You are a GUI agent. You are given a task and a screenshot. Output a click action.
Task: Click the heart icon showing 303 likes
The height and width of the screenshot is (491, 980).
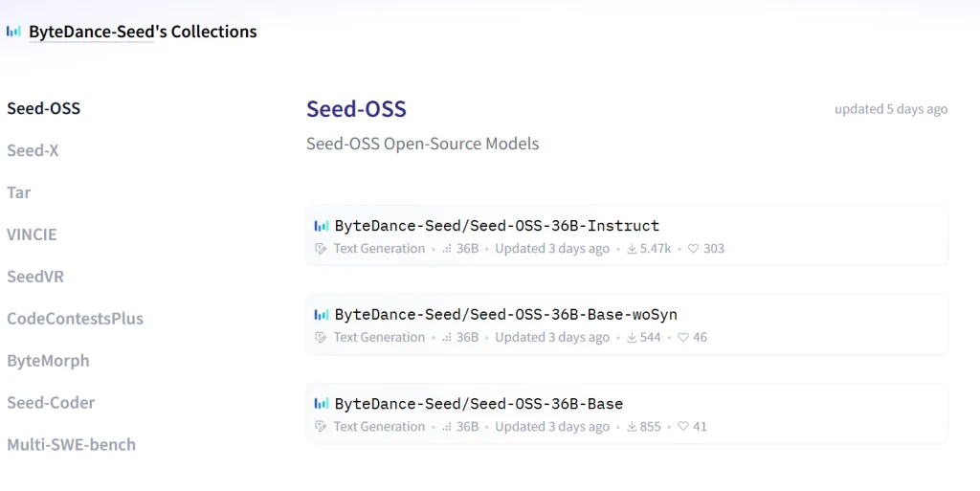[693, 249]
